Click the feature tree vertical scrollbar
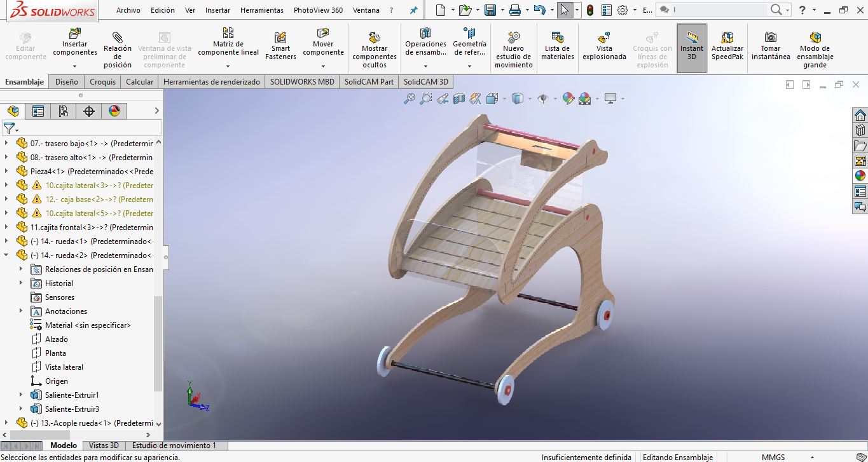 click(158, 343)
